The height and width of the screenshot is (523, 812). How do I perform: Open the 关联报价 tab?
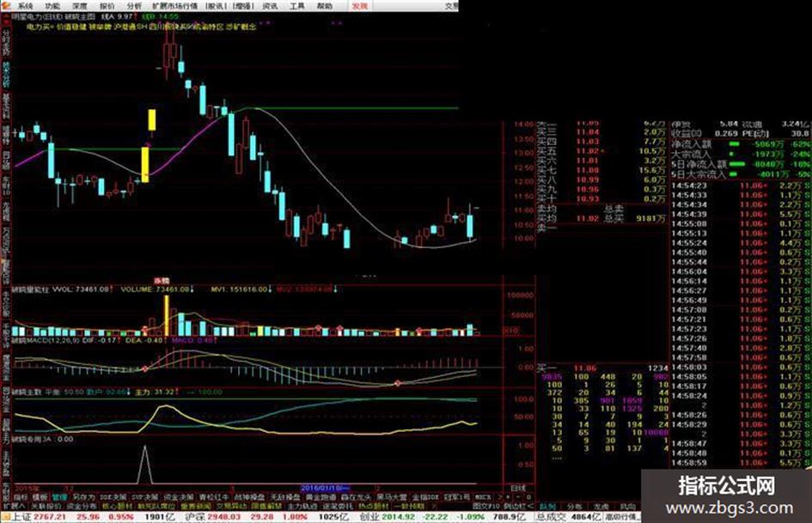pyautogui.click(x=46, y=505)
